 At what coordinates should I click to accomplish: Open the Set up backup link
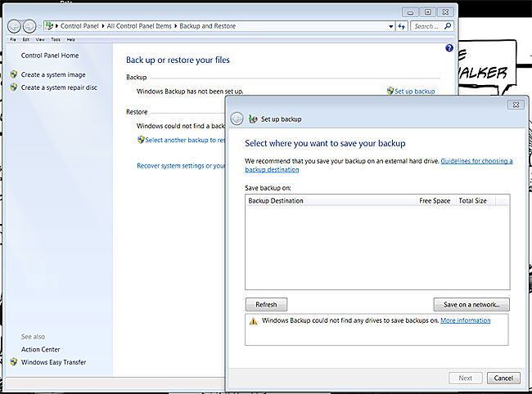click(415, 91)
